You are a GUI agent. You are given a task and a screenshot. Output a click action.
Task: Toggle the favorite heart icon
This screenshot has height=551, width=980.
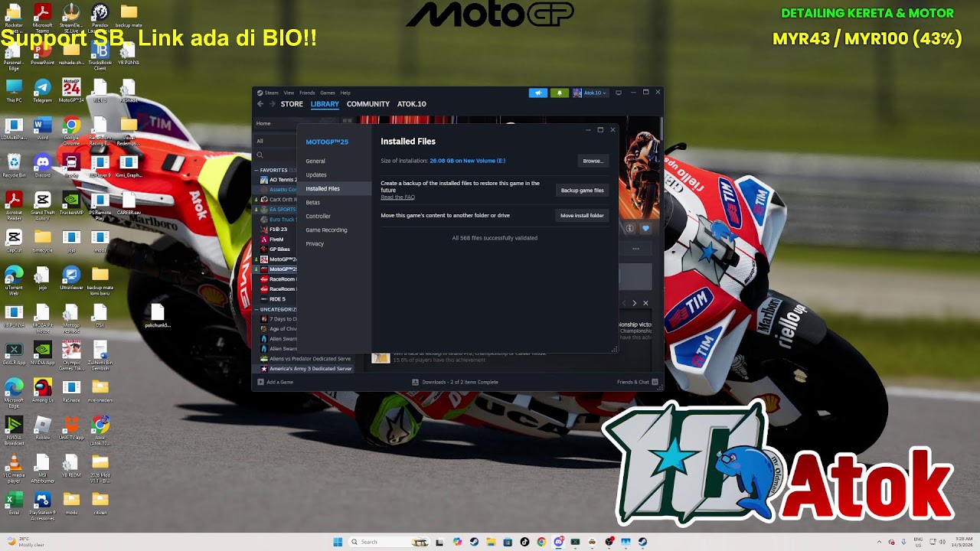645,228
